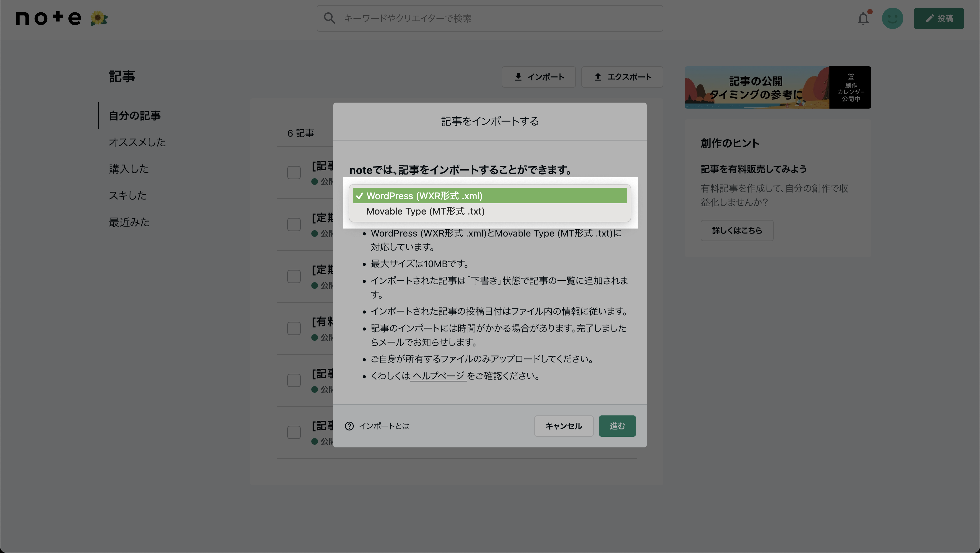Tick the fifth article checkbox
Screen dimensions: 980x553
pyautogui.click(x=294, y=380)
